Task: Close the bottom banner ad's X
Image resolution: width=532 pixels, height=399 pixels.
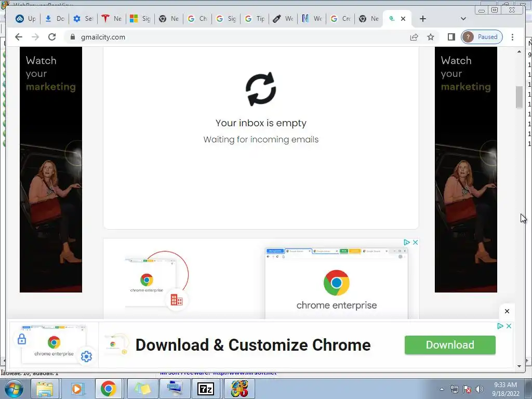Action: pyautogui.click(x=509, y=326)
